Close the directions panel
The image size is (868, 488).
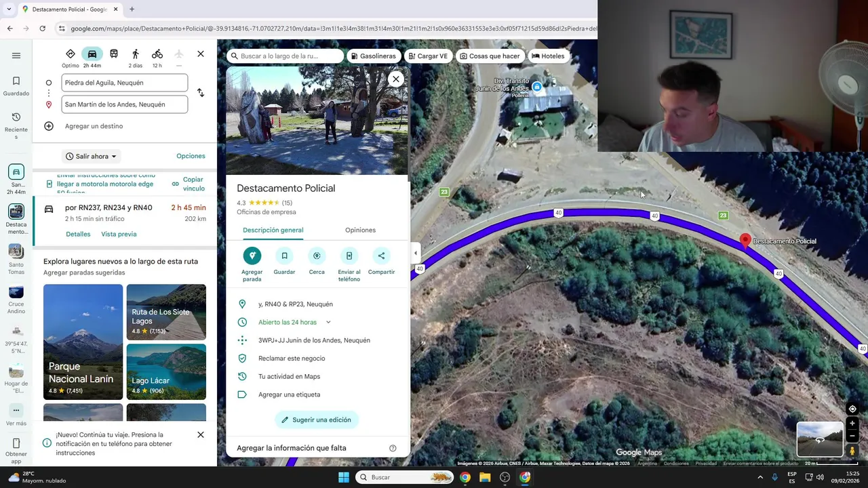[201, 54]
